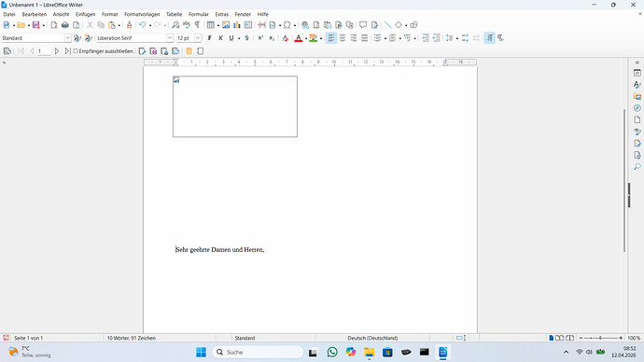Screen dimensions: 644x362
Task: Apply strikethrough formatting
Action: click(246, 38)
